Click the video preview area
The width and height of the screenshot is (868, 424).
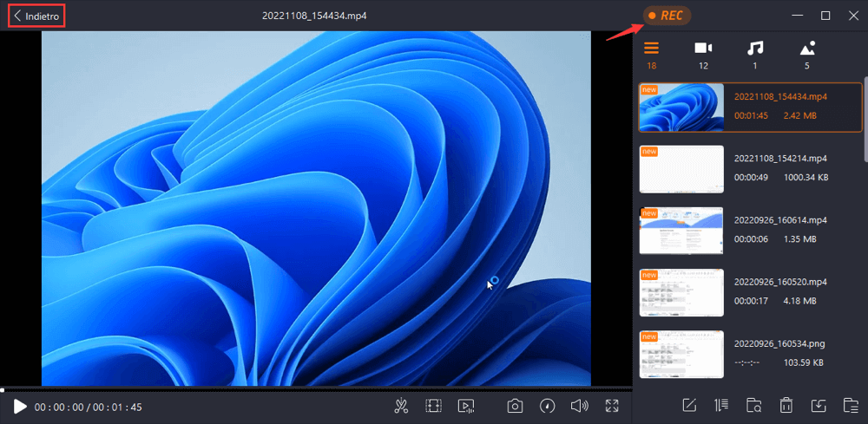(x=316, y=208)
